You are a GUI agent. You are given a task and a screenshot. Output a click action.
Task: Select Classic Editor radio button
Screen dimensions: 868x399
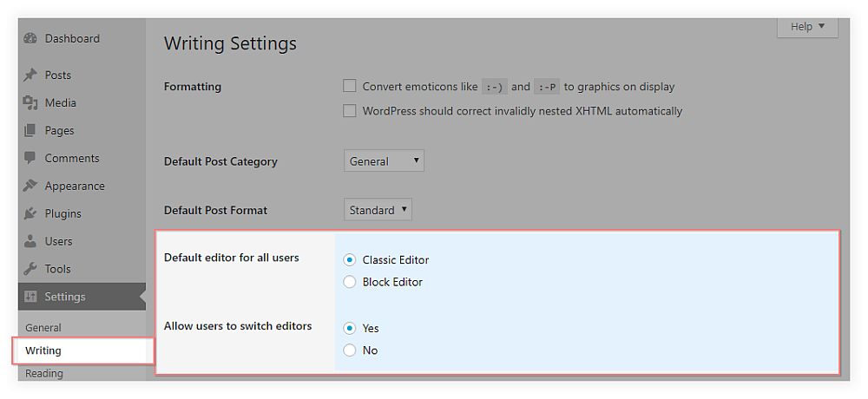pos(349,259)
